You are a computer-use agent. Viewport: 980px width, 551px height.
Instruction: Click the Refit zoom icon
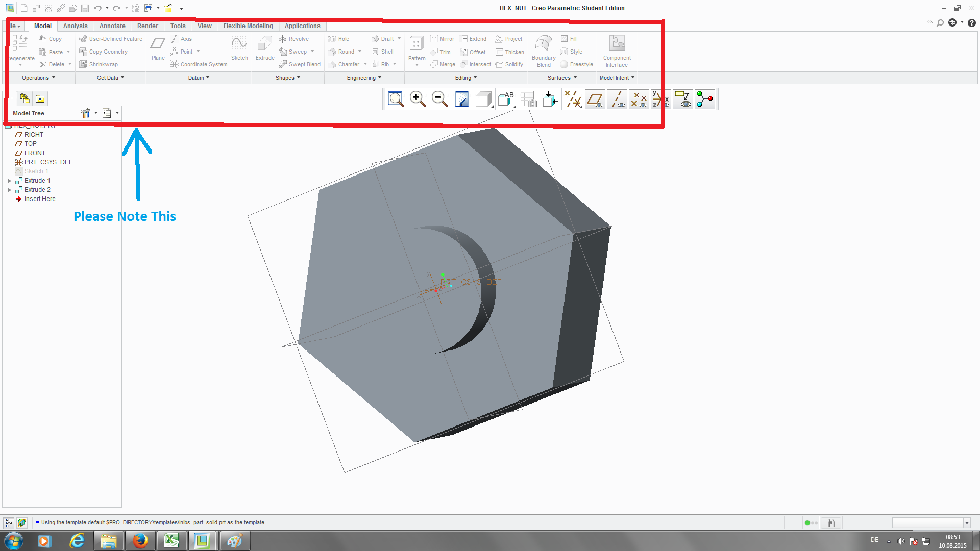click(396, 99)
